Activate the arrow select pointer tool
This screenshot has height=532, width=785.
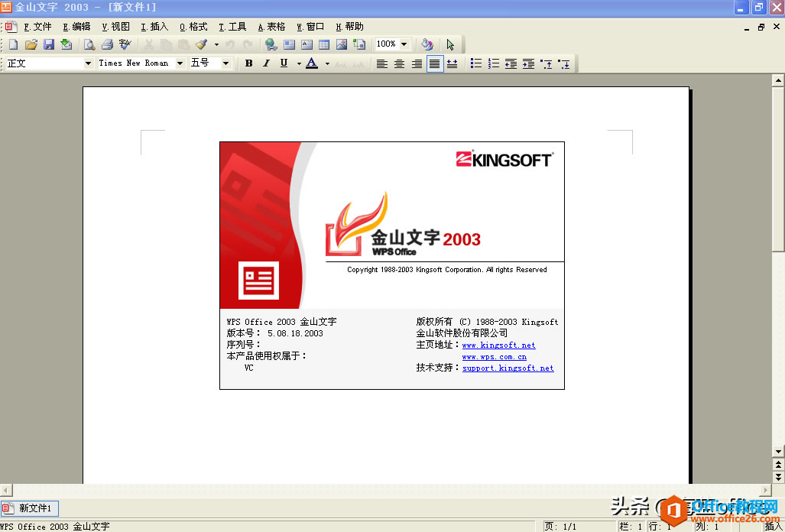tap(450, 44)
